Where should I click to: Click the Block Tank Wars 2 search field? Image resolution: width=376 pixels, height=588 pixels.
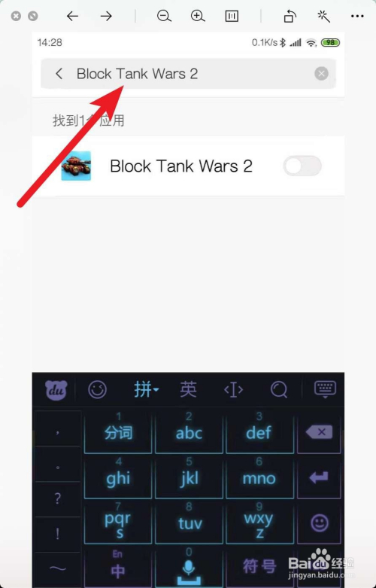point(188,74)
